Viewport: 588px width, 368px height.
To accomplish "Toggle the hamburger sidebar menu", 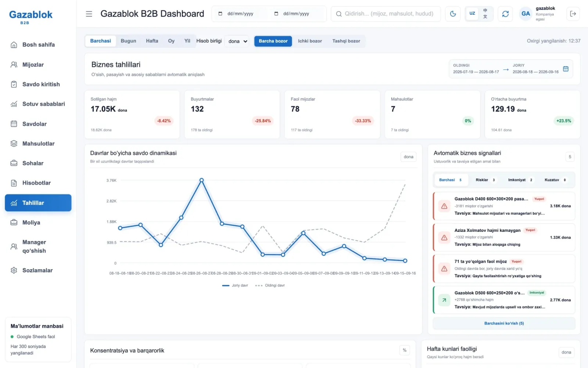I will click(89, 14).
